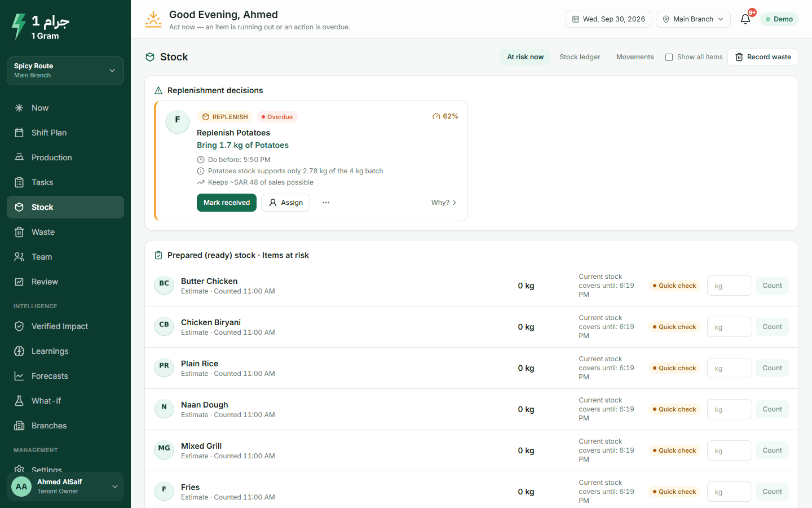Screen dimensions: 812x508
Task: Open What-if flask icon
Action: (x=19, y=401)
